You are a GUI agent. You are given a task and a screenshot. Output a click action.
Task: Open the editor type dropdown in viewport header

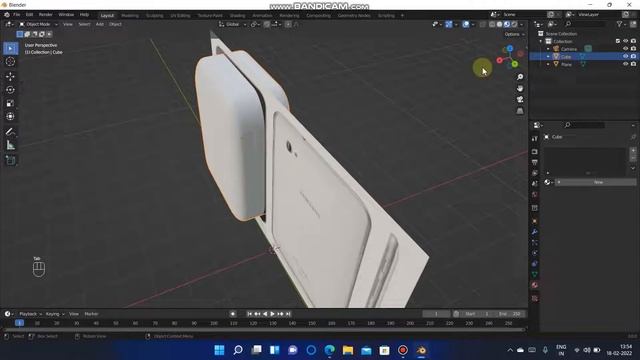coord(9,24)
